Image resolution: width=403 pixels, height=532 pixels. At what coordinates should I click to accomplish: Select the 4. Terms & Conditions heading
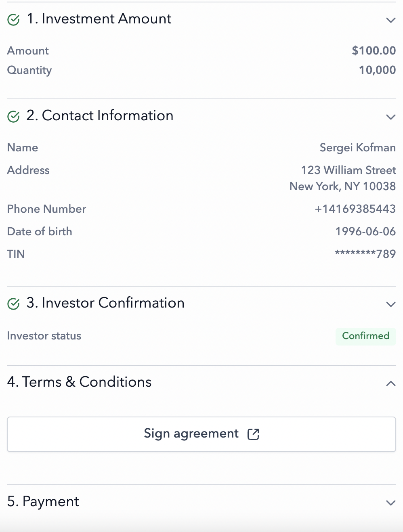(79, 382)
